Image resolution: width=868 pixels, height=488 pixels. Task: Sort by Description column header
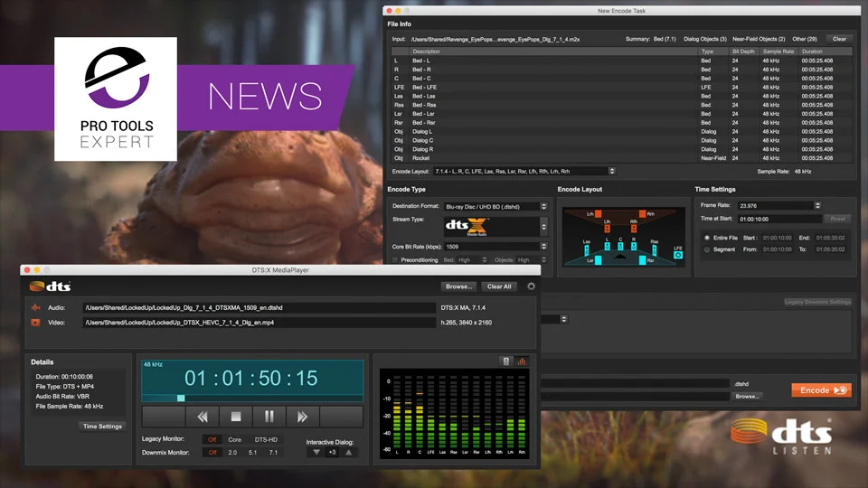click(x=553, y=52)
